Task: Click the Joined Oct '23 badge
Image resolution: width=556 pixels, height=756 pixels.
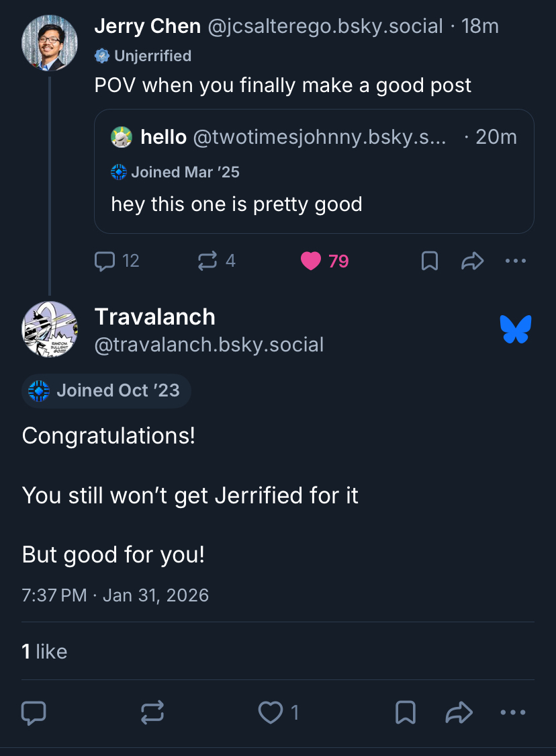Action: (107, 390)
